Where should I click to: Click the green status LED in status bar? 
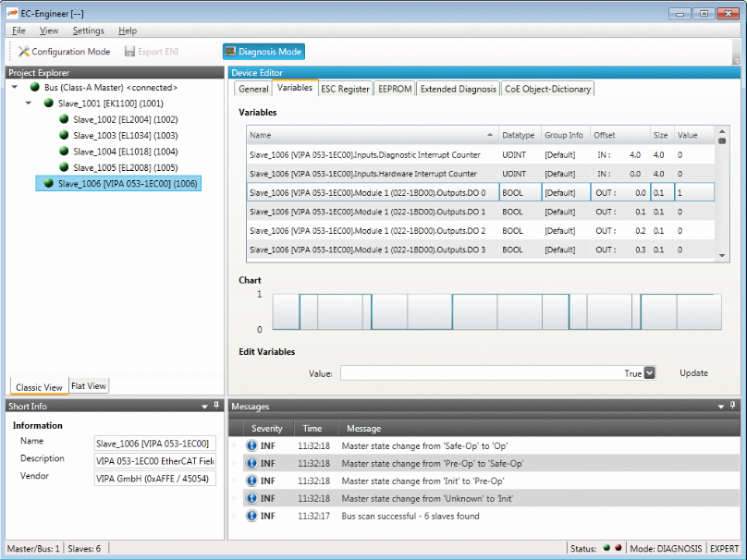coord(606,548)
